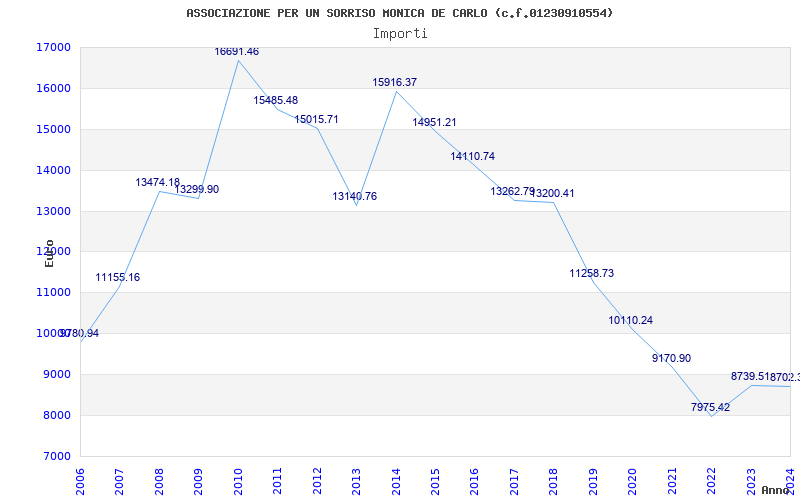Click the x-axis year 2013
Image resolution: width=800 pixels, height=500 pixels.
tap(357, 482)
